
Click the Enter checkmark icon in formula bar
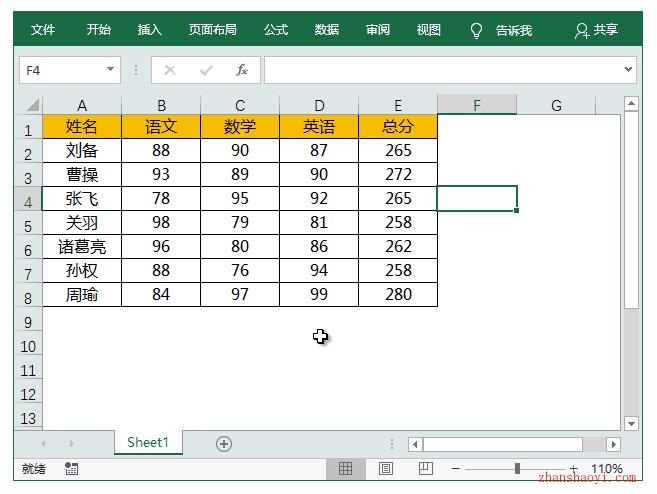tap(206, 70)
